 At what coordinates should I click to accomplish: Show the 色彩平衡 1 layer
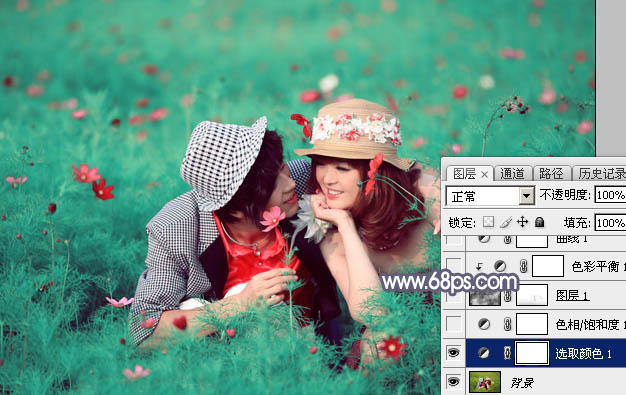tap(453, 265)
